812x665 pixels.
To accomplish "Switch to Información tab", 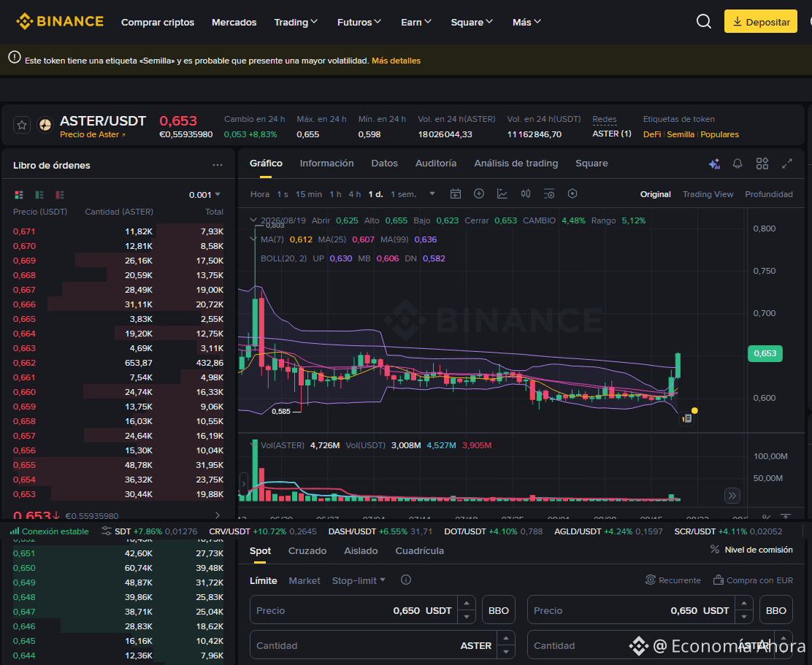I will coord(326,163).
